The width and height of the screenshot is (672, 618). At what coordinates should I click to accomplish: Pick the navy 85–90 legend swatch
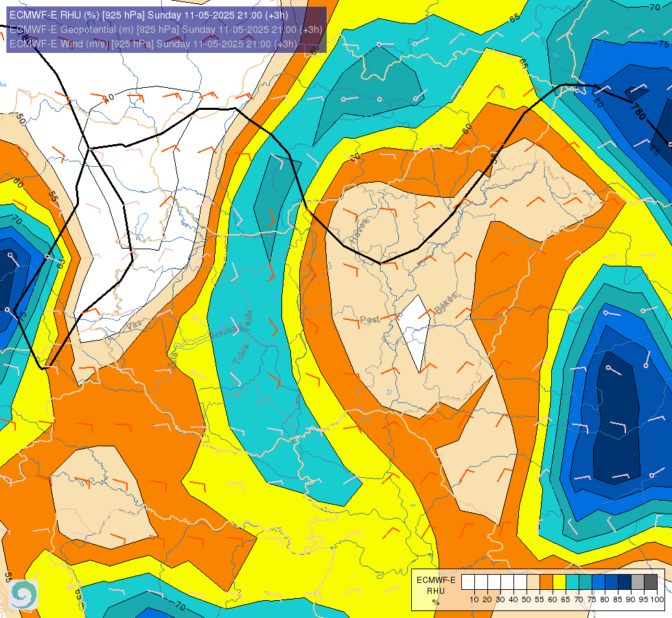click(625, 582)
